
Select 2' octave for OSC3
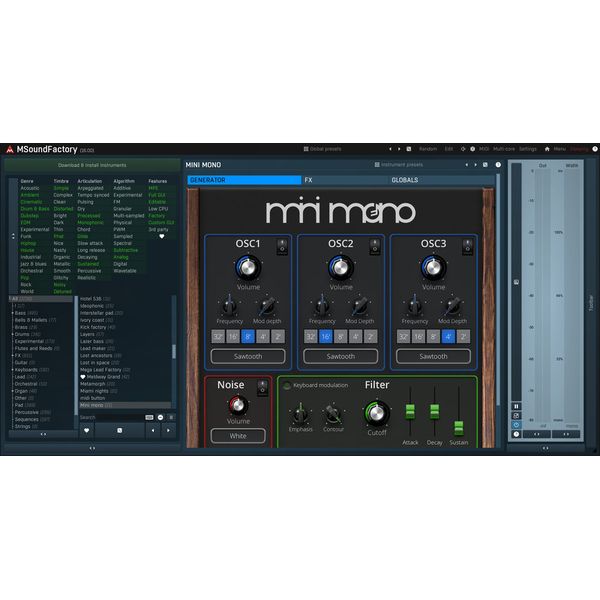463,337
